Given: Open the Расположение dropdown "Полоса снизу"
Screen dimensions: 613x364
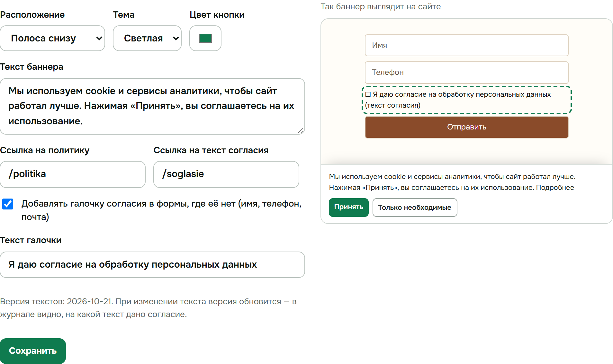Looking at the screenshot, I should (52, 38).
